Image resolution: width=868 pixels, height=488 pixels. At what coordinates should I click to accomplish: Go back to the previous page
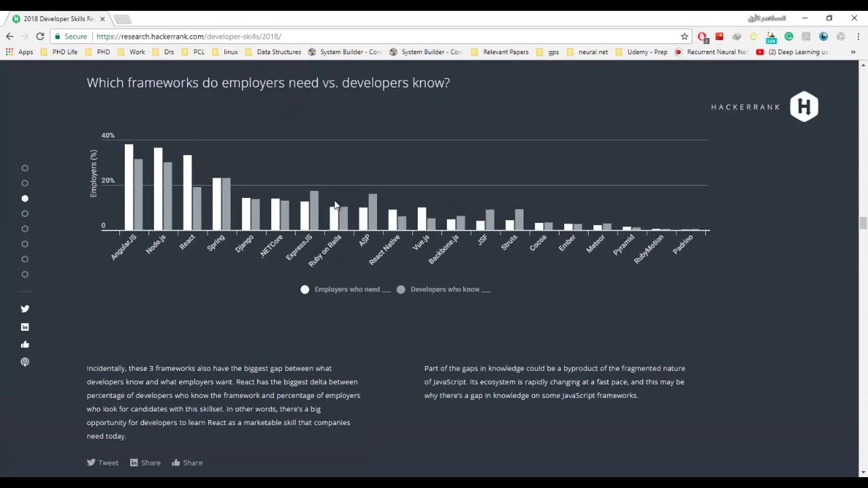(9, 37)
